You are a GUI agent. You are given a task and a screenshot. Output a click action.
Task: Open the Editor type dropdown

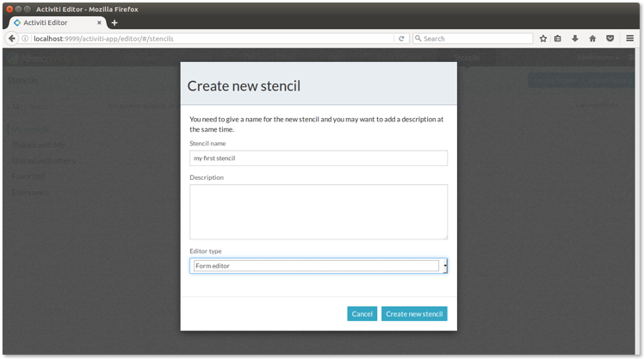coord(315,266)
